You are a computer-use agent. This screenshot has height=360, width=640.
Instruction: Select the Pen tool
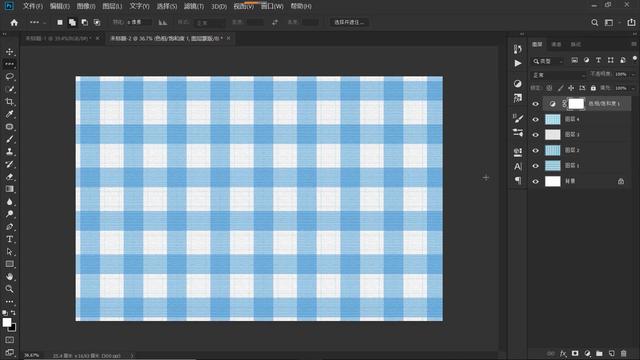[9, 227]
